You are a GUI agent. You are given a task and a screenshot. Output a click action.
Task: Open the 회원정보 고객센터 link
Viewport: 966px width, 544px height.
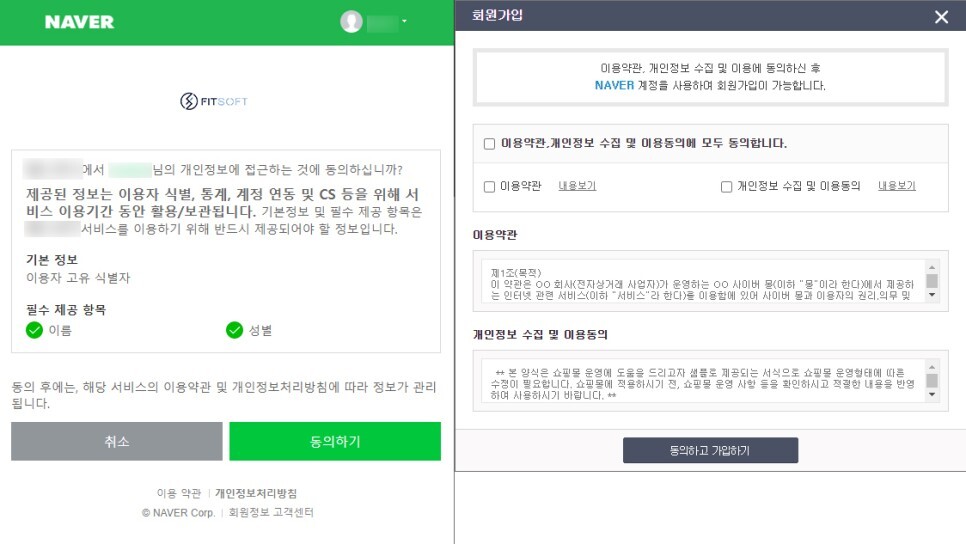[271, 513]
